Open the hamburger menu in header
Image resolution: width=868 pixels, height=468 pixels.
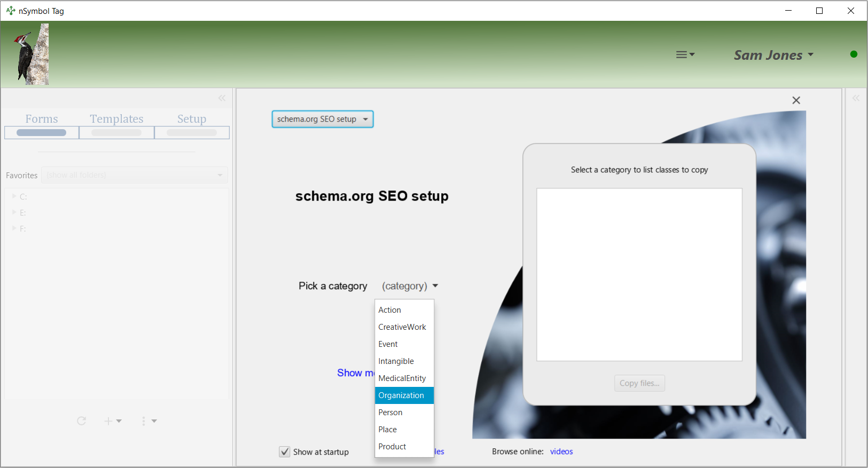(x=685, y=54)
